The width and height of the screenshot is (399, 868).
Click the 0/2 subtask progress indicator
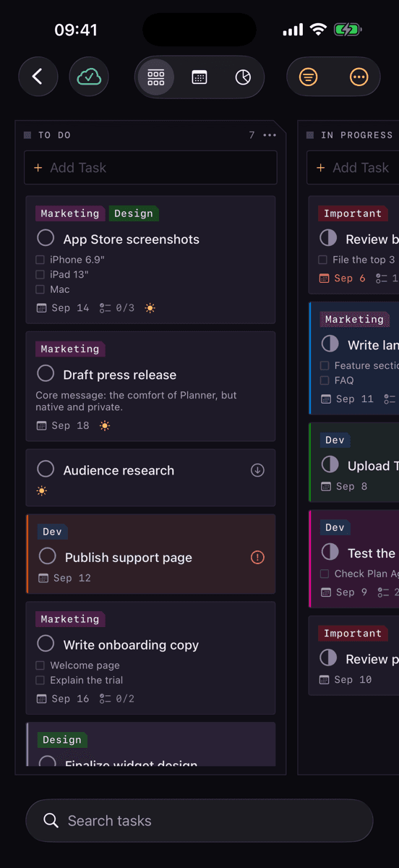(117, 699)
